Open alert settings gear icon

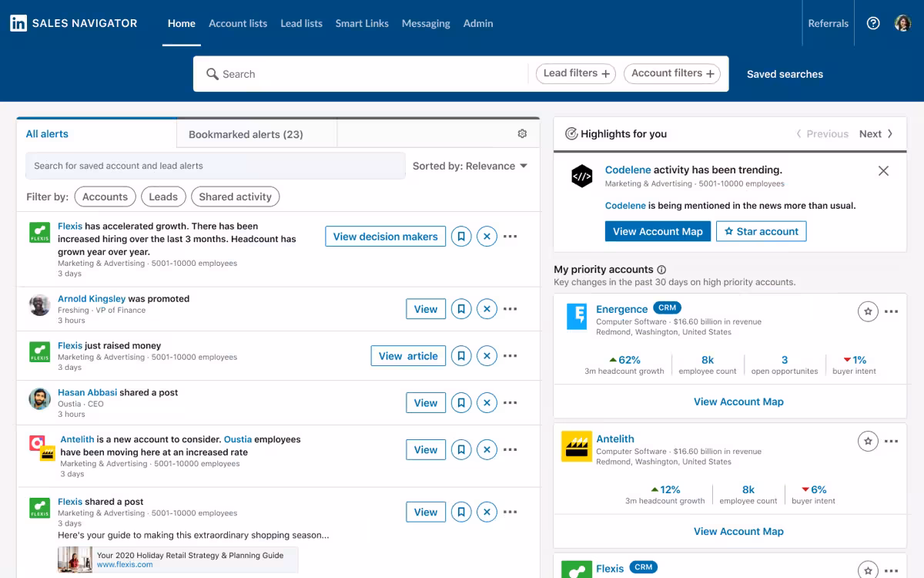(x=522, y=134)
